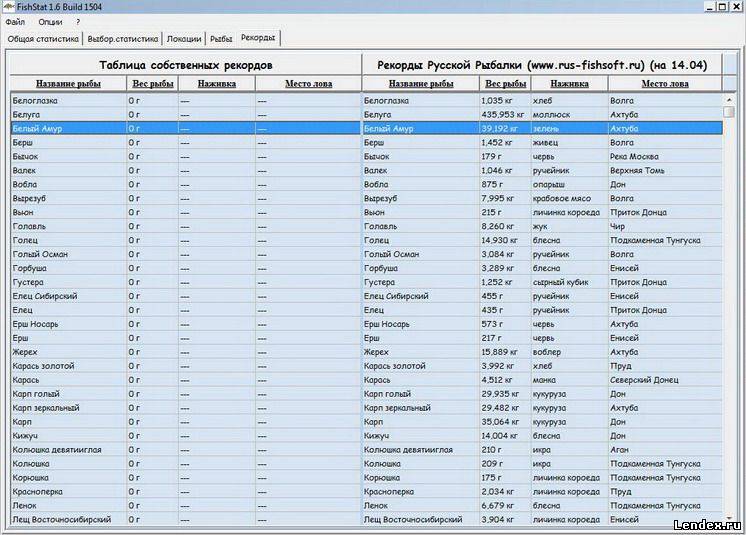This screenshot has height=535, width=746.
Task: Switch to the Выбор.статистика tab
Action: [x=123, y=39]
